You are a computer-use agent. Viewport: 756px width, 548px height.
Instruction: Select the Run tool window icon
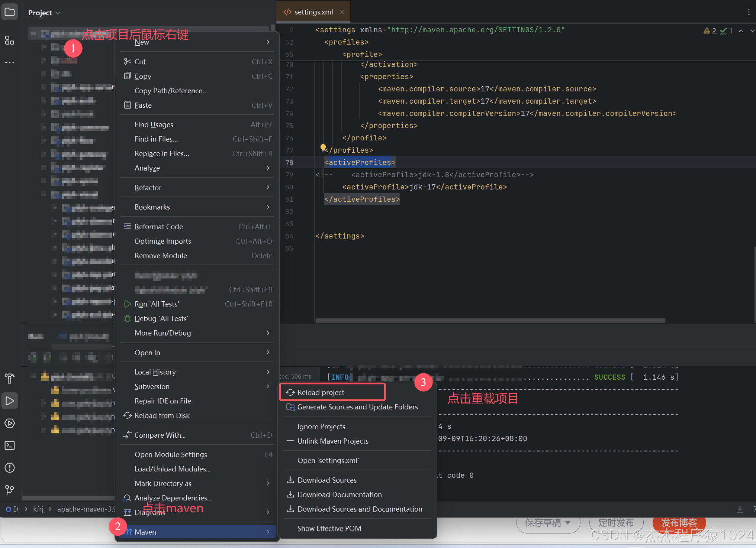tap(10, 401)
